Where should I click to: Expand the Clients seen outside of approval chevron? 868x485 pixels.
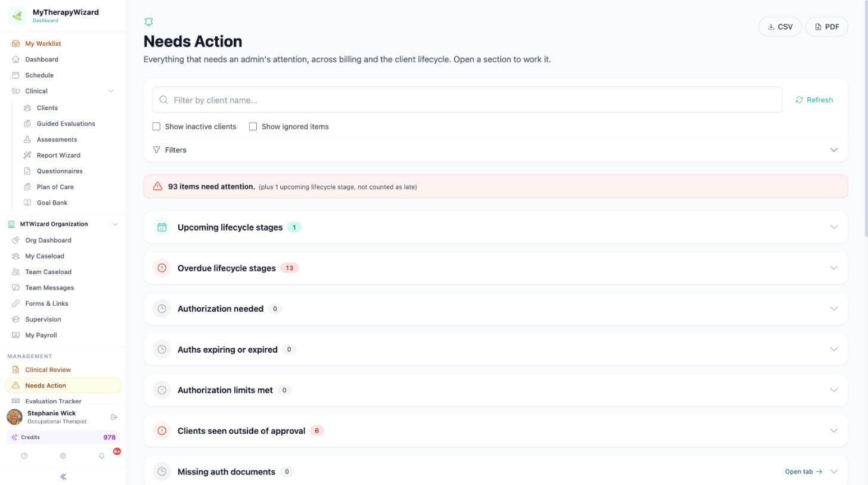pyautogui.click(x=834, y=431)
